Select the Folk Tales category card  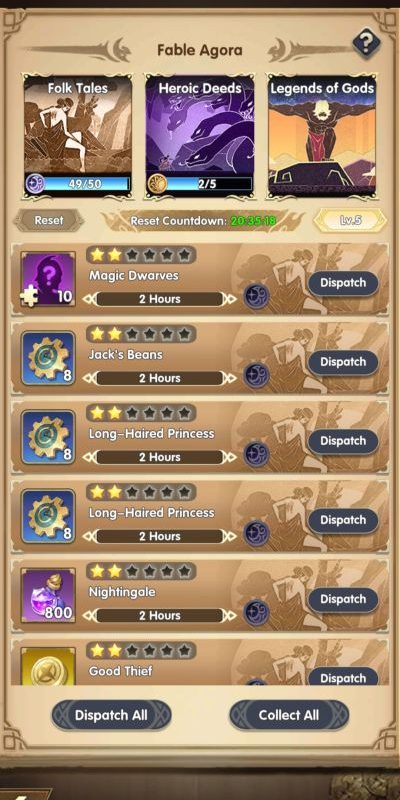click(78, 136)
